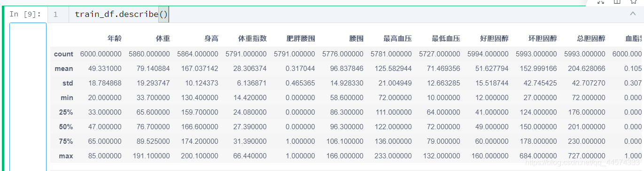Click the 身高 column header
The height and width of the screenshot is (171, 644).
[x=211, y=39]
